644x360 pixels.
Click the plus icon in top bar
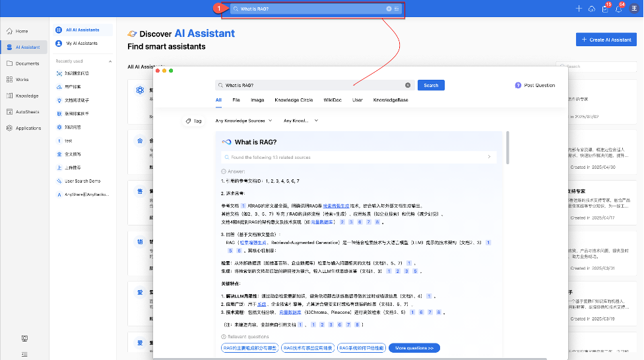point(579,9)
